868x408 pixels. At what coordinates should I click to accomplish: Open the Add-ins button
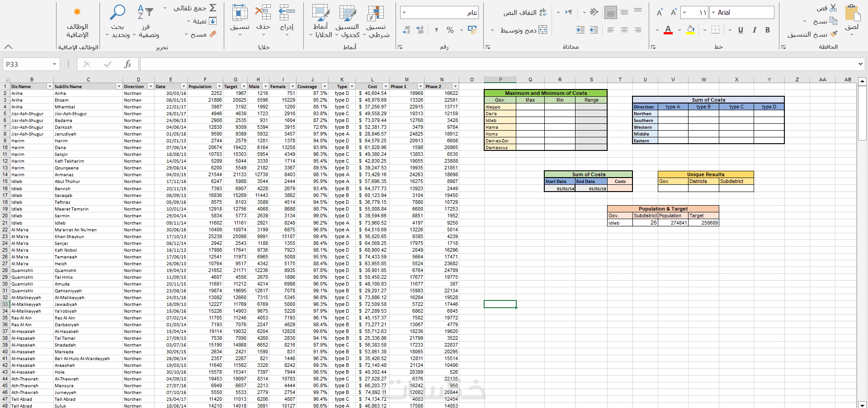point(77,22)
